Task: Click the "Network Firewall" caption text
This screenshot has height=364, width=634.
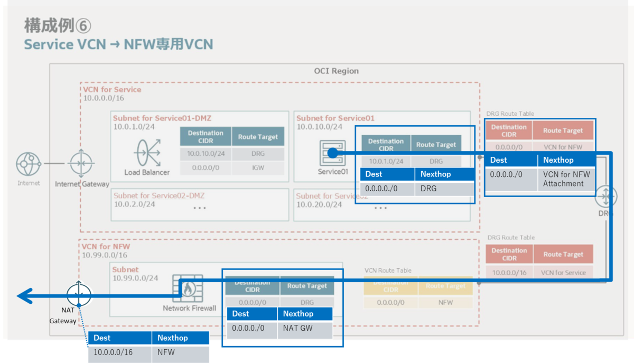Action: pyautogui.click(x=189, y=309)
